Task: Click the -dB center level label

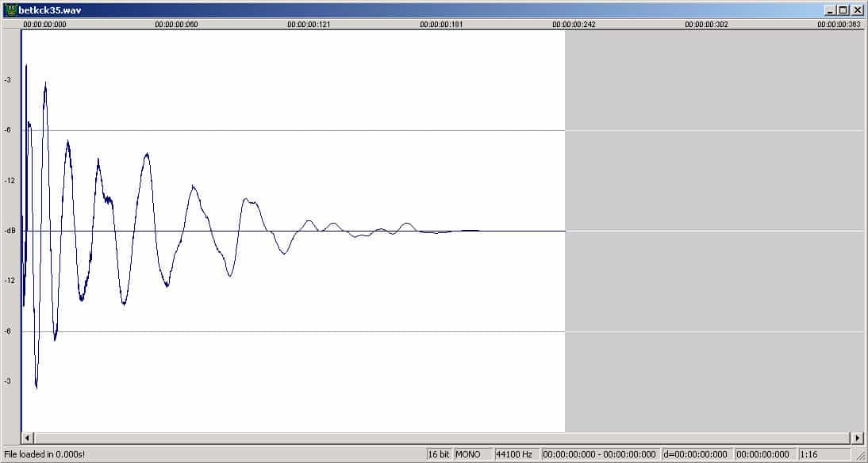Action: pos(10,231)
